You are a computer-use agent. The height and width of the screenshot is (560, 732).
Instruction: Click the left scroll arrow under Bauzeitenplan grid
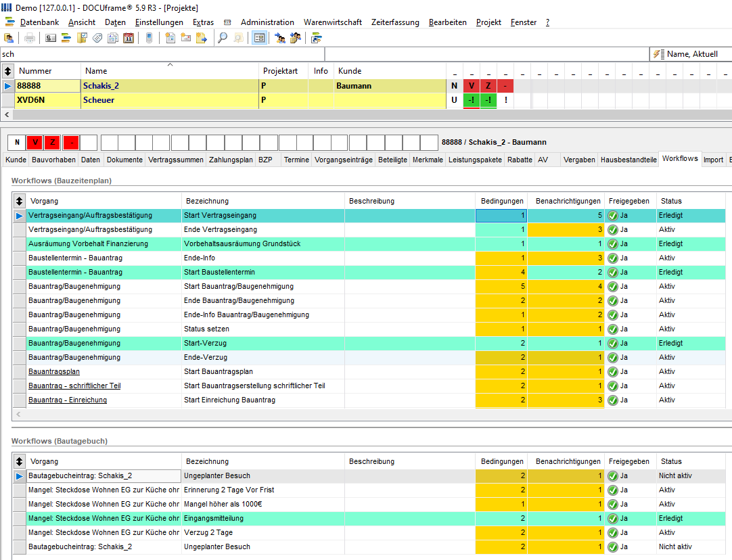coord(19,414)
